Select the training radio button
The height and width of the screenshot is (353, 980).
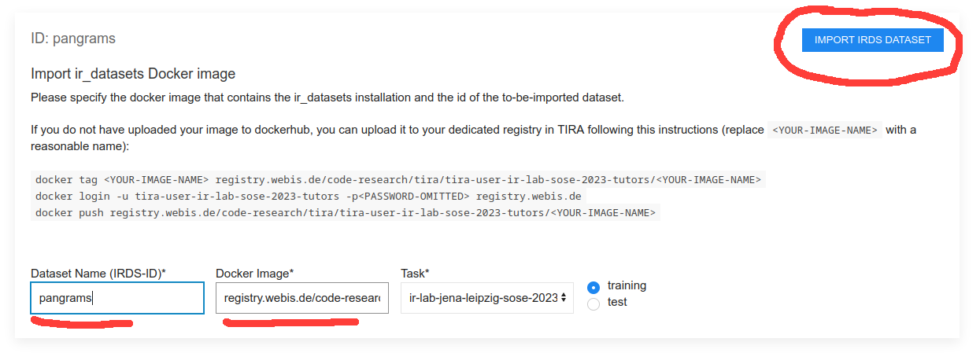click(x=594, y=288)
